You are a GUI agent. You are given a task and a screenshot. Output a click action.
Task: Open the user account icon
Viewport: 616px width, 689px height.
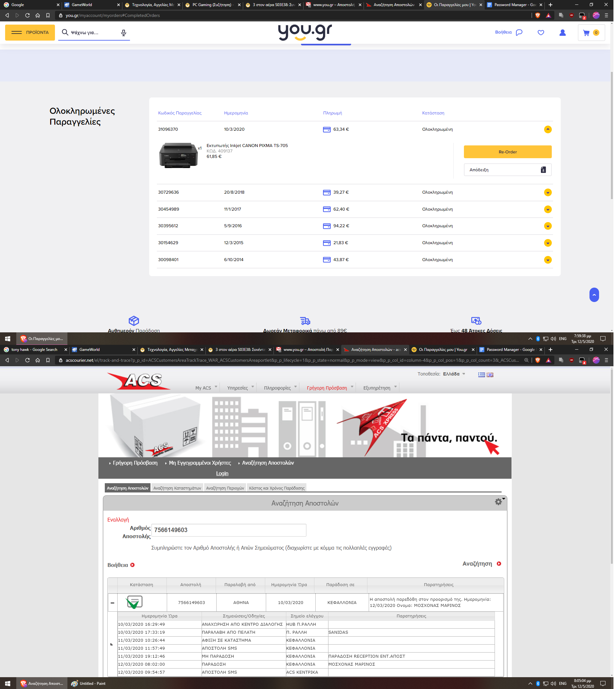pos(563,33)
